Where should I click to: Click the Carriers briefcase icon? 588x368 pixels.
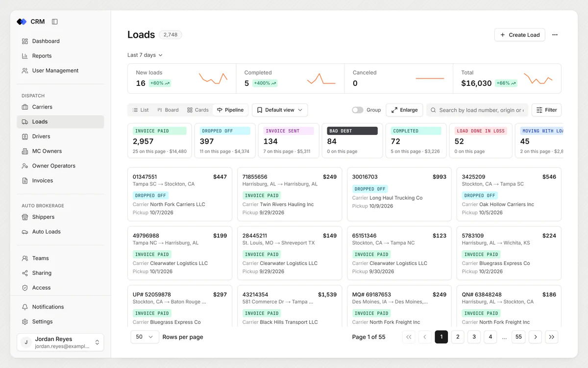tap(25, 107)
